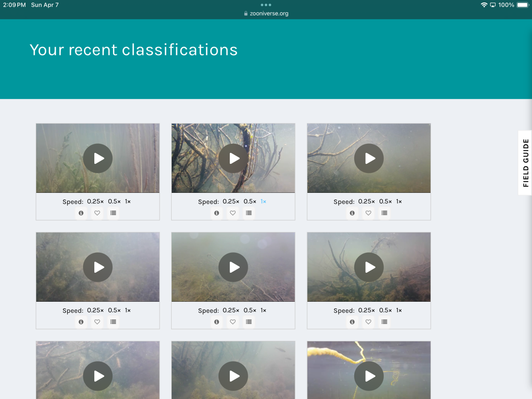Play the middle-row center hazy lakebed video
Screen dimensions: 532x399
point(233,267)
